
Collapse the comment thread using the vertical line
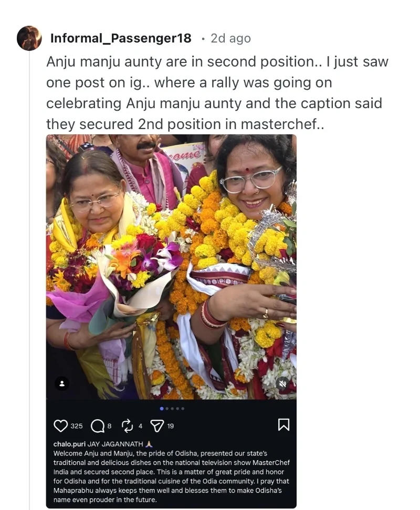[29, 262]
